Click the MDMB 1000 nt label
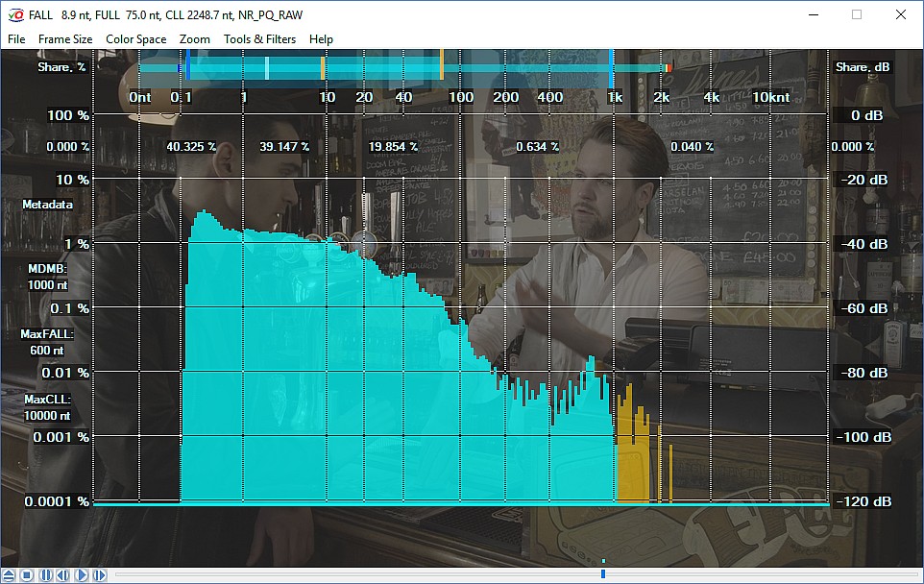 (x=47, y=277)
